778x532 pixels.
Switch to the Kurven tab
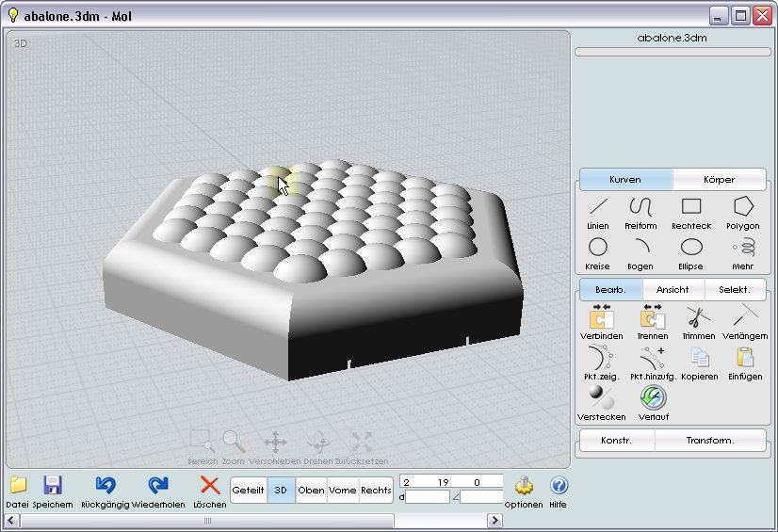(625, 180)
